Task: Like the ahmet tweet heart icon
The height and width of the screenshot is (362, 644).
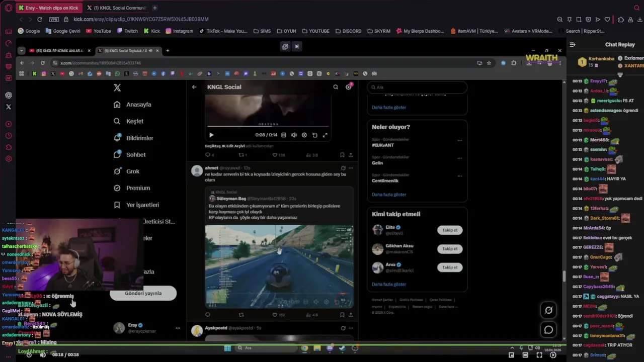Action: coord(275,315)
